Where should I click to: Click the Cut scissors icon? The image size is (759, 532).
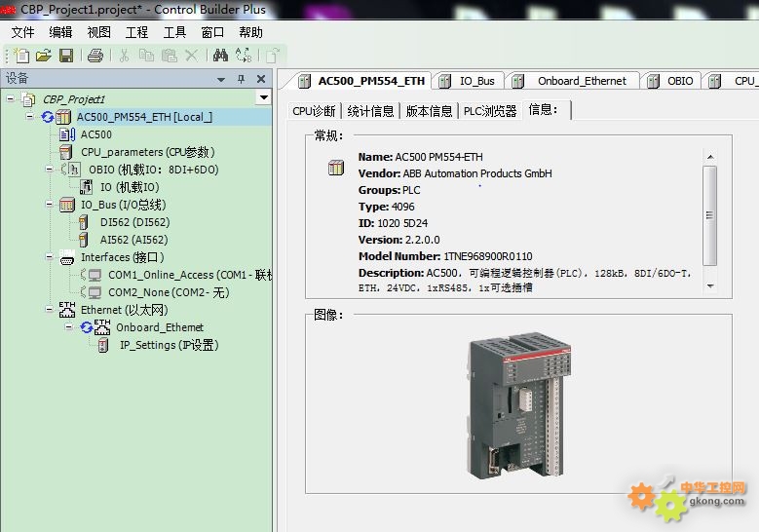click(x=125, y=56)
